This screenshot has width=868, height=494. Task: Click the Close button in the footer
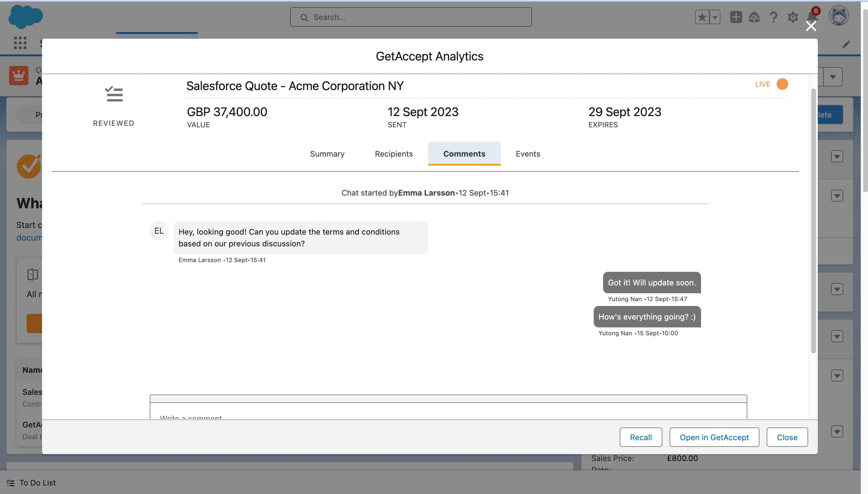point(787,437)
